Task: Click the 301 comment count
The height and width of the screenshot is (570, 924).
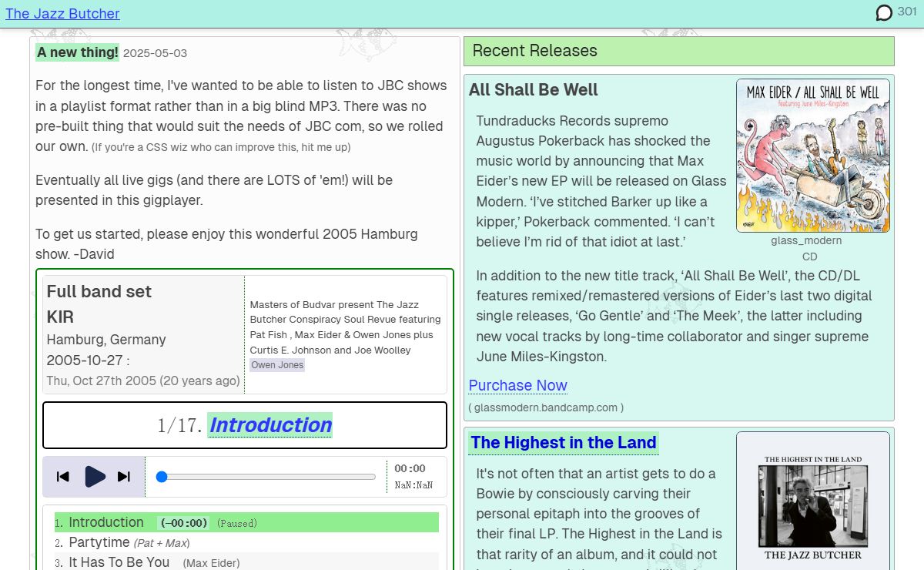Action: point(907,11)
